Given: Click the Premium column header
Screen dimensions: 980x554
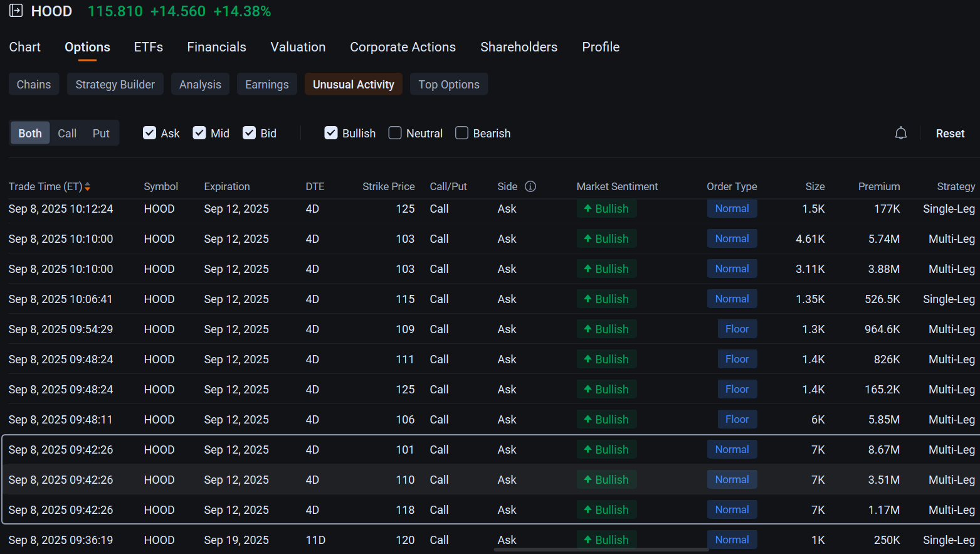Looking at the screenshot, I should tap(879, 186).
